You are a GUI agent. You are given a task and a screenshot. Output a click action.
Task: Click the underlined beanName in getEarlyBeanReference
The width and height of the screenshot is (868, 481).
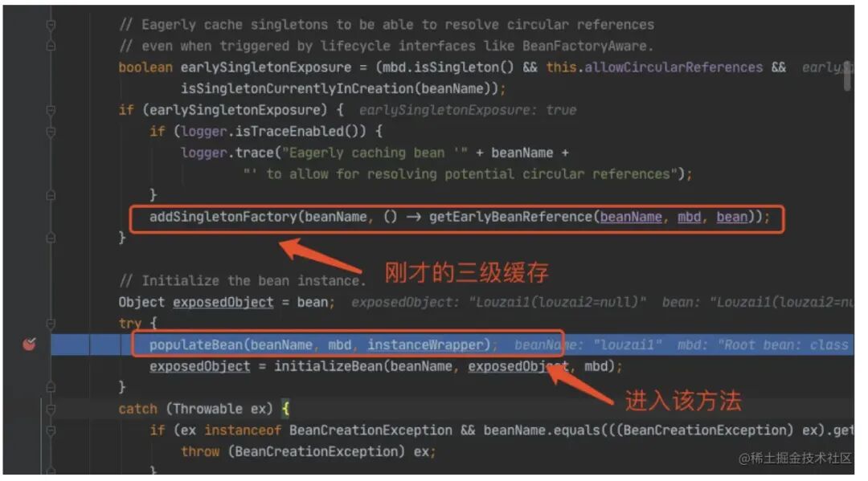point(631,218)
